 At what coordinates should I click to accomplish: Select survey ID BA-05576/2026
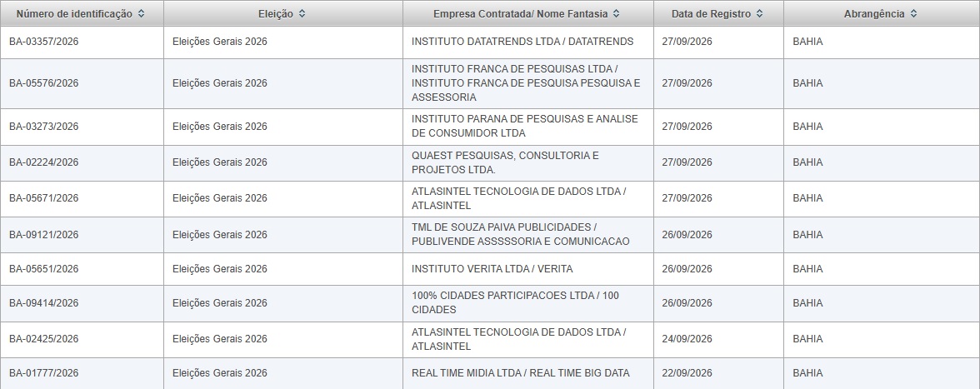point(43,83)
